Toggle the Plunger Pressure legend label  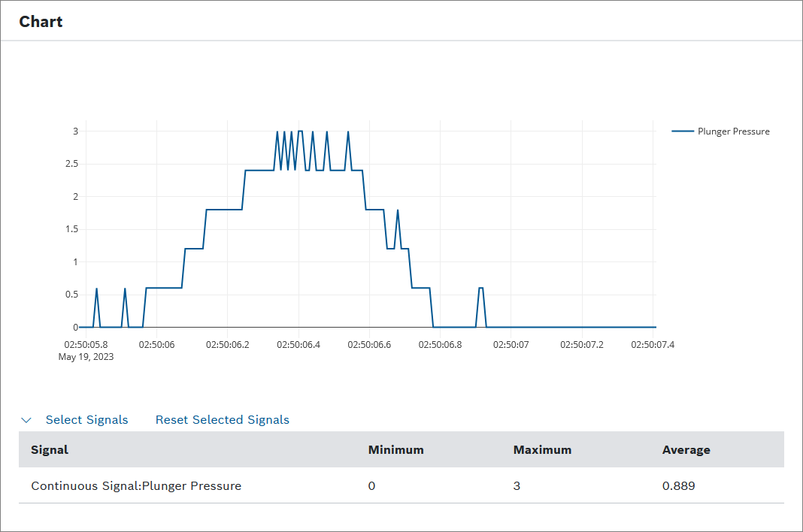click(x=733, y=131)
